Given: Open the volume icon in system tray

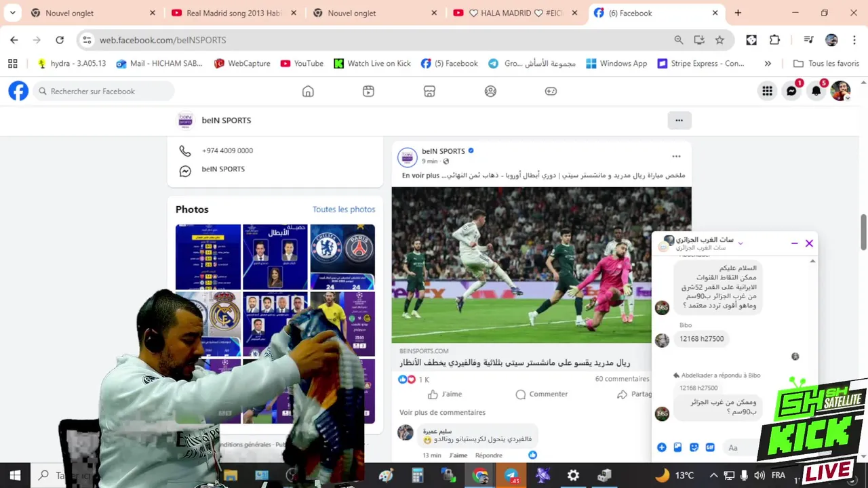Looking at the screenshot, I should (759, 475).
